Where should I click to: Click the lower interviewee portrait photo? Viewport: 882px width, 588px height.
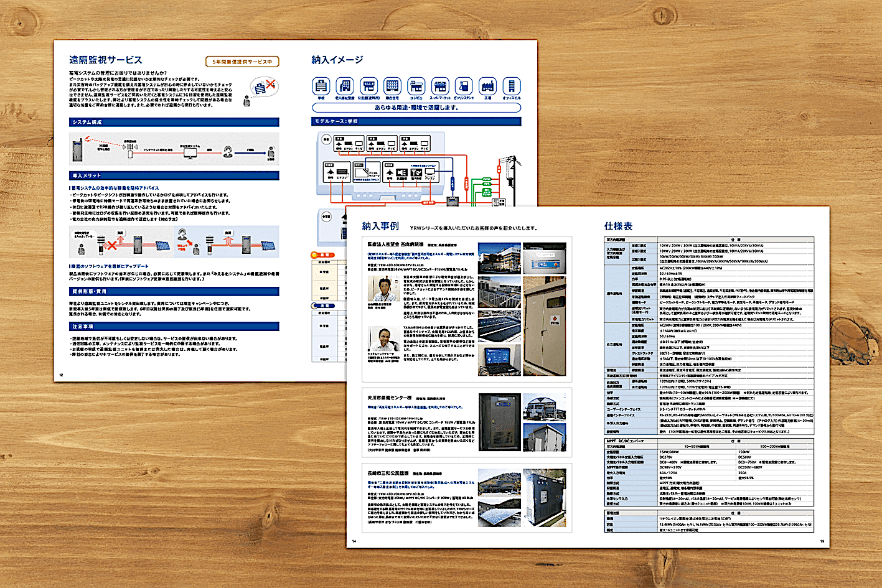click(383, 339)
